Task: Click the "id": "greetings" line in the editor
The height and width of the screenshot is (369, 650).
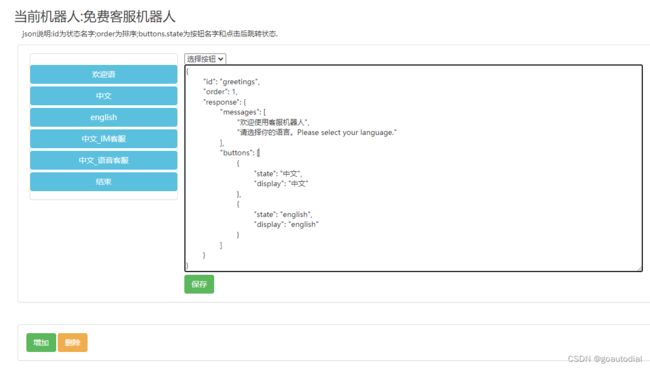Action: [231, 82]
